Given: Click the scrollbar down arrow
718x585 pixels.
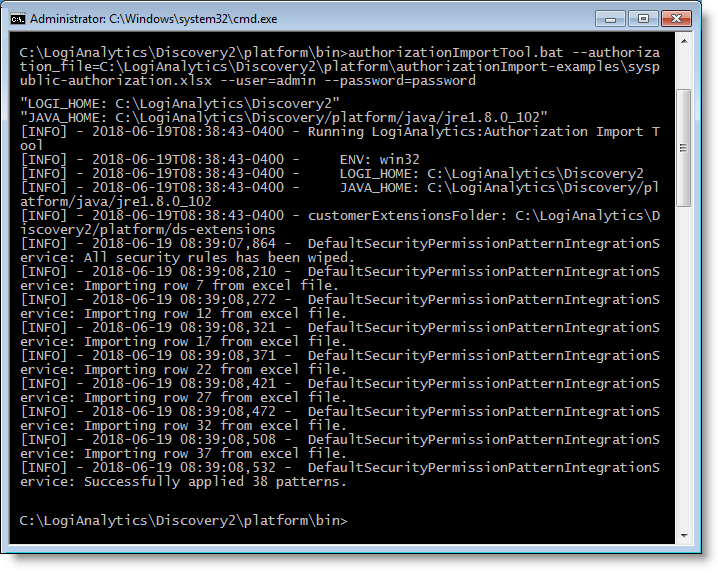Looking at the screenshot, I should [684, 536].
